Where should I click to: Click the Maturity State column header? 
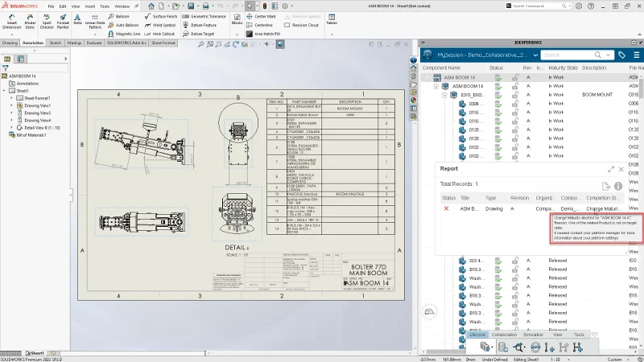point(563,68)
